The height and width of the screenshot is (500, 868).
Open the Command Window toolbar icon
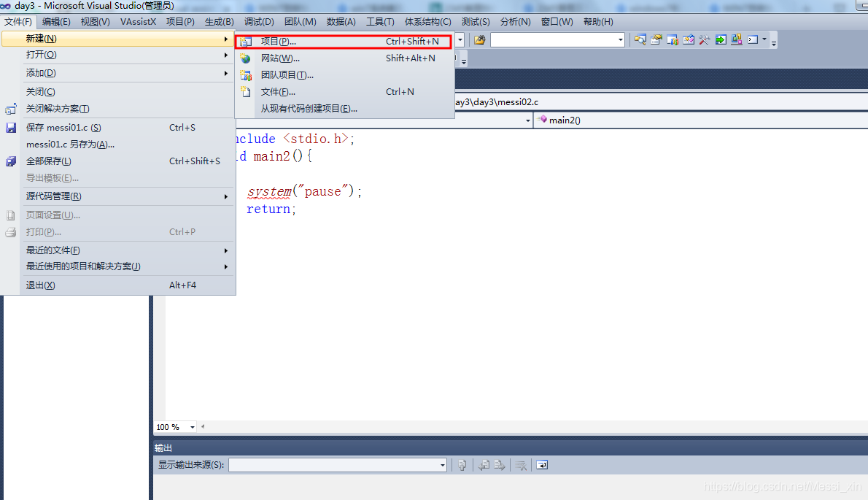[752, 40]
